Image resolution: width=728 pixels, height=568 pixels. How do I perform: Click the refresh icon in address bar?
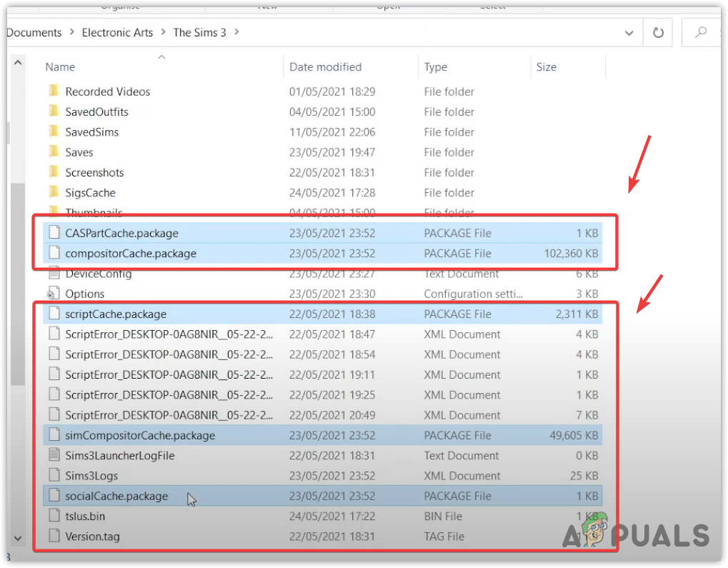[x=658, y=33]
